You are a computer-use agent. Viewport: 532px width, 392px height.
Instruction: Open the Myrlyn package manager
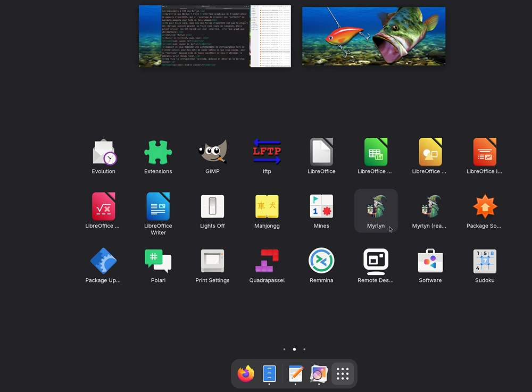[x=376, y=211]
